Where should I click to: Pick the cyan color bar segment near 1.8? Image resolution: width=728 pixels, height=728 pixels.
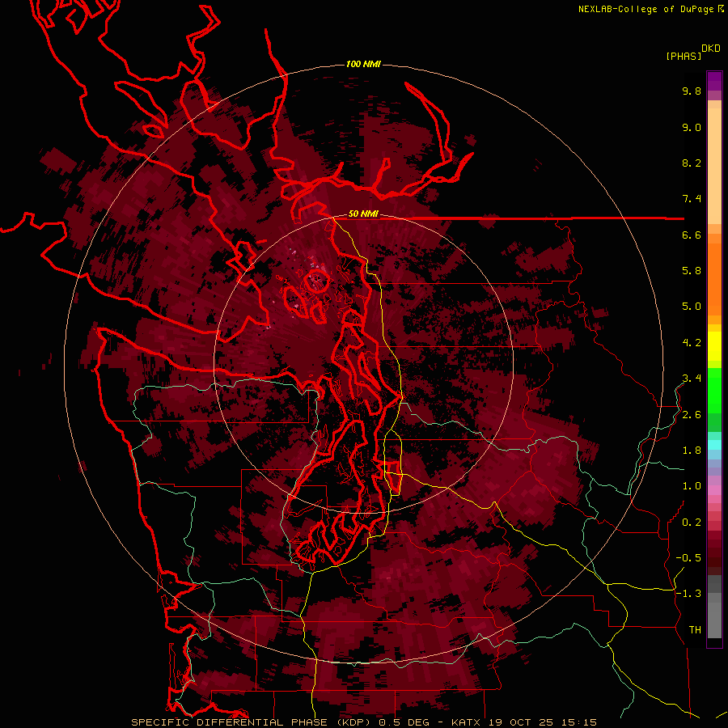tap(714, 445)
